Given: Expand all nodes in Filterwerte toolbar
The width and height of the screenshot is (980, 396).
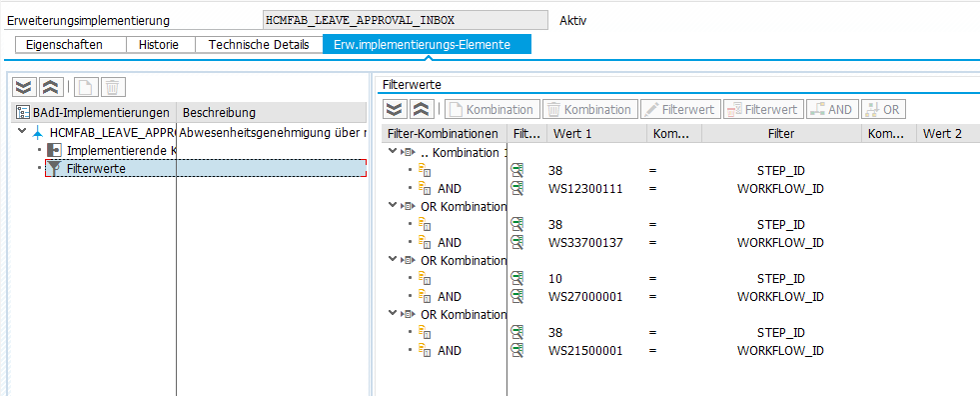Looking at the screenshot, I should tap(395, 109).
